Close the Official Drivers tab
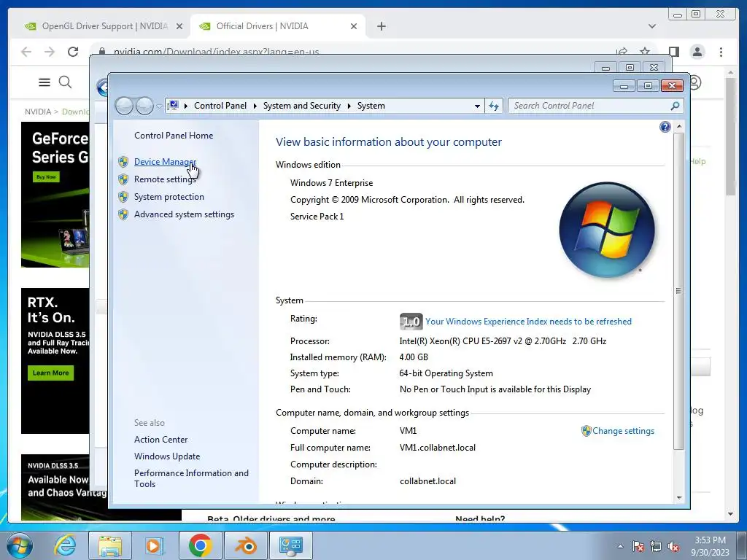The image size is (747, 560). [354, 27]
